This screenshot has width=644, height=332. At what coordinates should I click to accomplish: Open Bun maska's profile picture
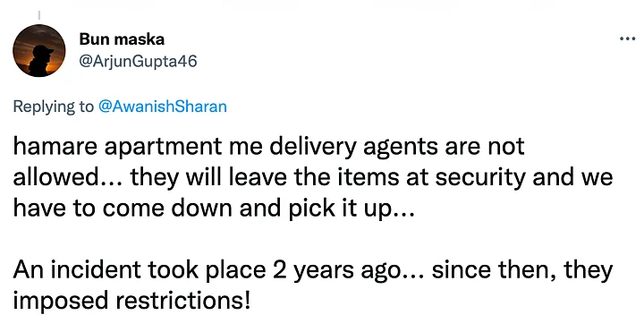pyautogui.click(x=39, y=50)
